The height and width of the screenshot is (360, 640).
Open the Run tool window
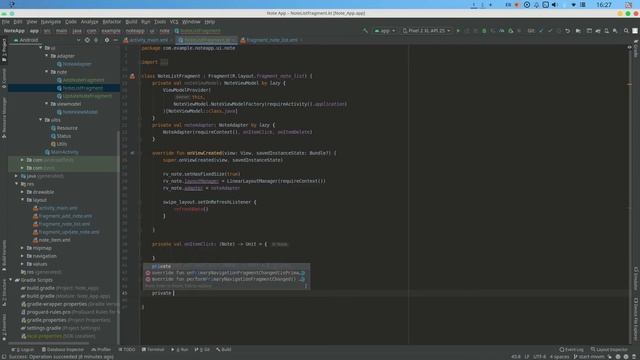point(180,350)
